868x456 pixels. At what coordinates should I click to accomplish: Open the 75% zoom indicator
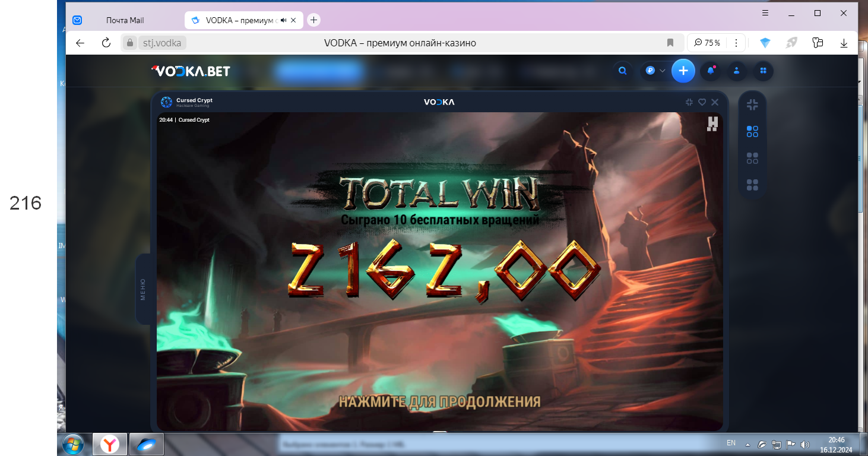pos(707,43)
